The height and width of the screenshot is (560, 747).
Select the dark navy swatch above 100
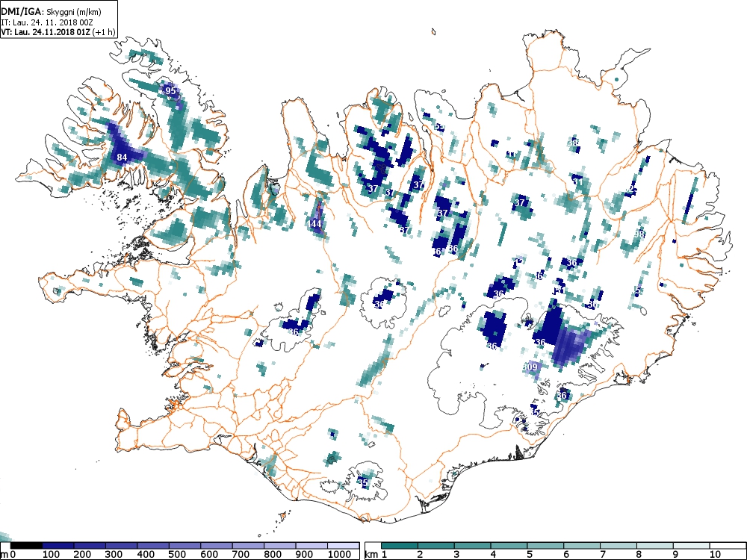pyautogui.click(x=58, y=546)
